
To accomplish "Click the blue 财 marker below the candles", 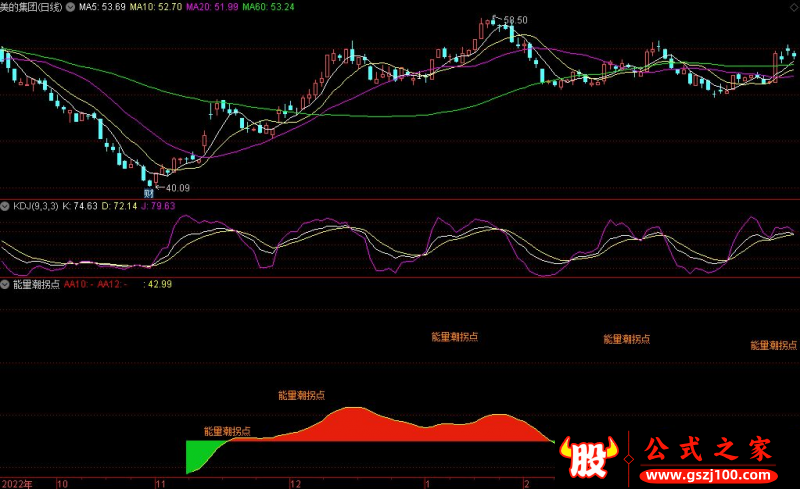I will point(148,192).
